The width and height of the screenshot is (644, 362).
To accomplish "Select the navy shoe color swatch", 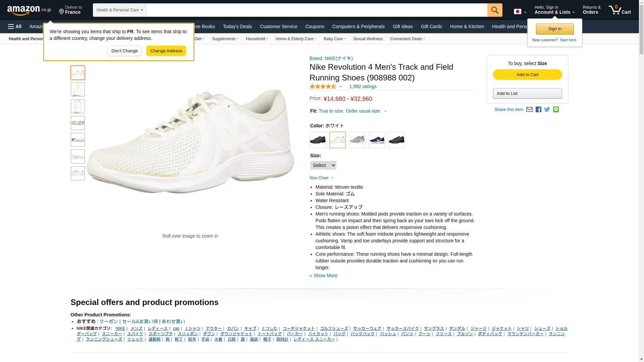I will [377, 140].
